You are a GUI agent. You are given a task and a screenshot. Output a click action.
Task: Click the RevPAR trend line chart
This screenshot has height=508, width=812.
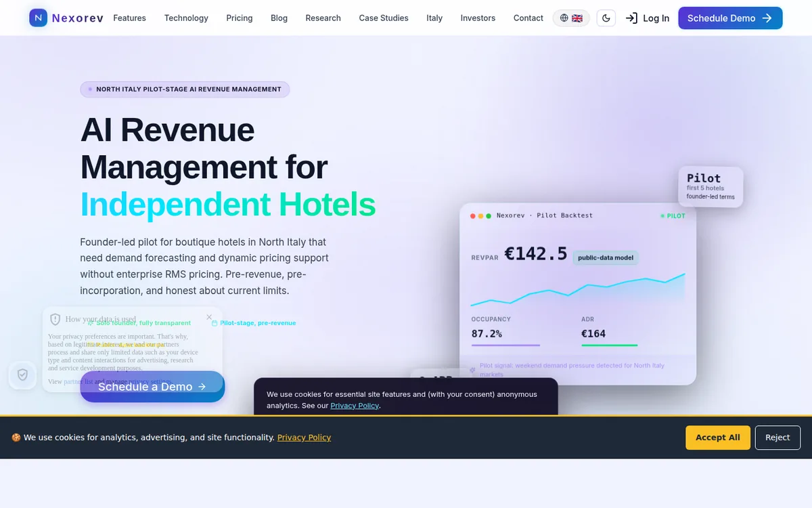click(x=578, y=289)
